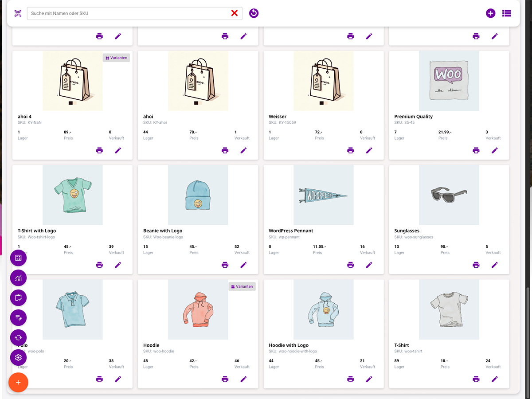Image resolution: width=532 pixels, height=399 pixels.
Task: Select the T-Shirt product image
Action: (449, 309)
